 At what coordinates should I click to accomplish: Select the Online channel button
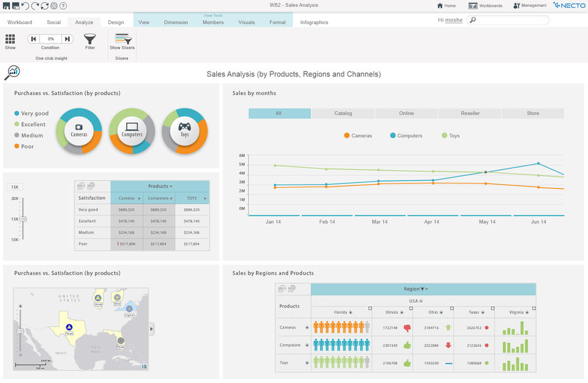click(406, 113)
